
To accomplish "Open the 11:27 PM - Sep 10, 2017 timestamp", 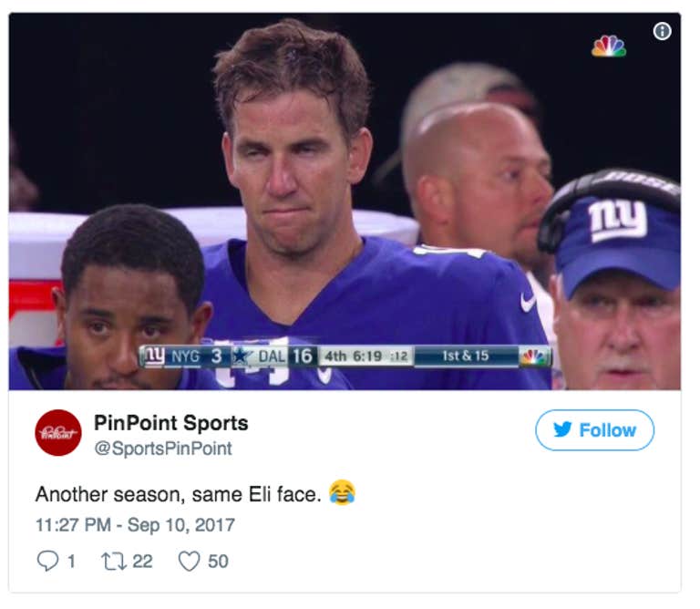I will (x=135, y=525).
